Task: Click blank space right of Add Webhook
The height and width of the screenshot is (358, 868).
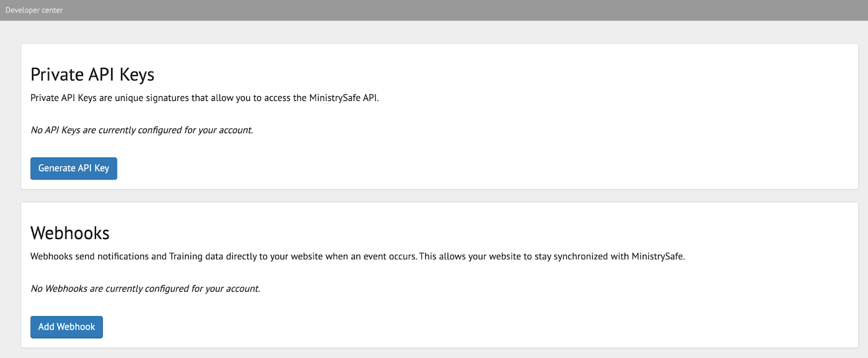Action: [x=434, y=327]
